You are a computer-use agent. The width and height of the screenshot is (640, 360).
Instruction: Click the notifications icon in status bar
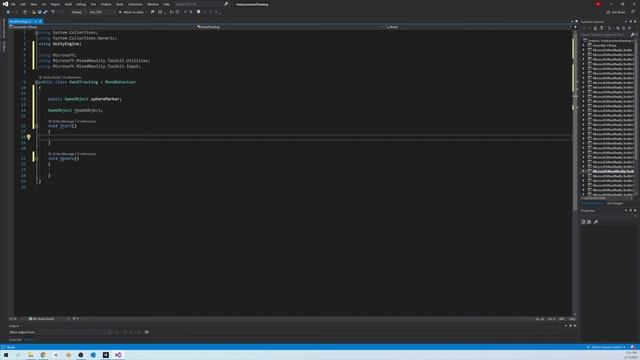pos(633,347)
